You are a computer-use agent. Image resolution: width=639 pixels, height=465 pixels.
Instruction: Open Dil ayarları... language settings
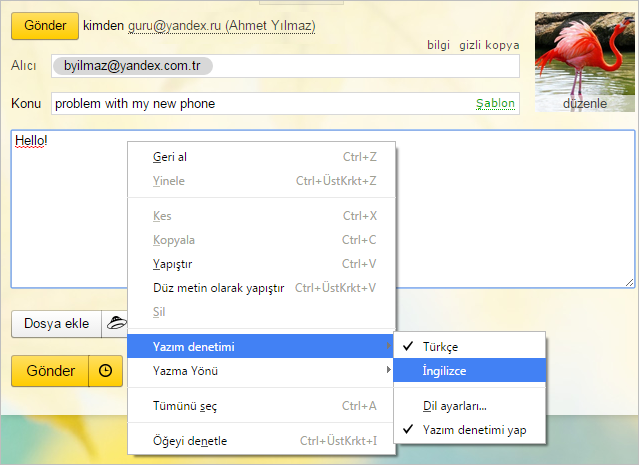point(469,406)
